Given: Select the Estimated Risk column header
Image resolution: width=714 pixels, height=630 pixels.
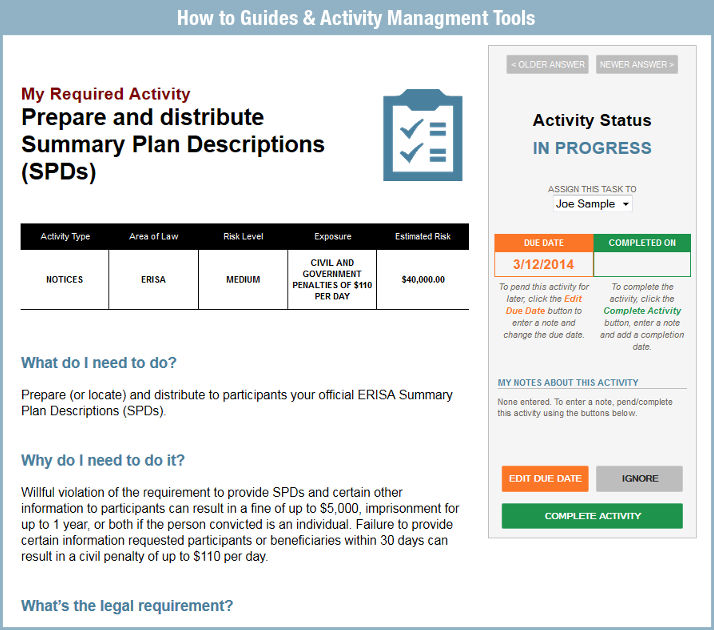Looking at the screenshot, I should coord(423,237).
